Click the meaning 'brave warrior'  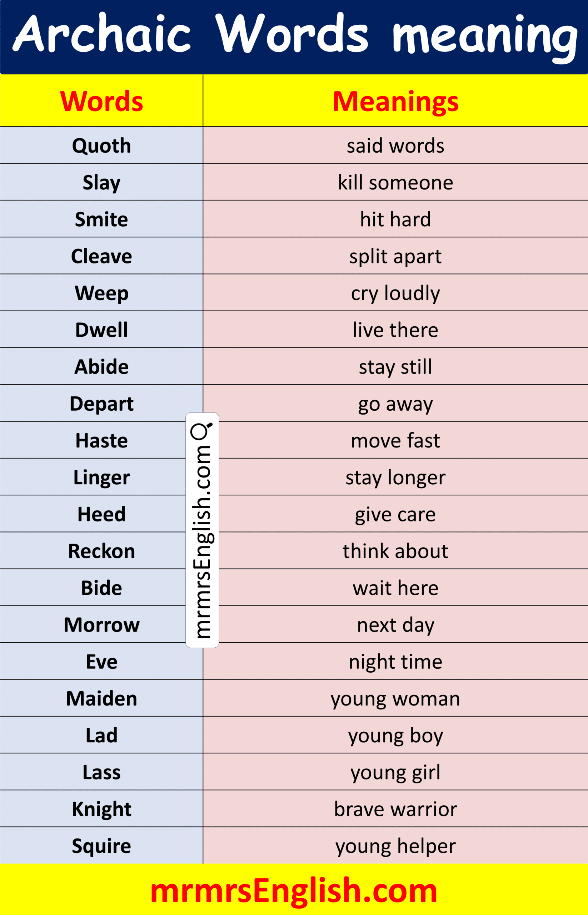point(395,809)
